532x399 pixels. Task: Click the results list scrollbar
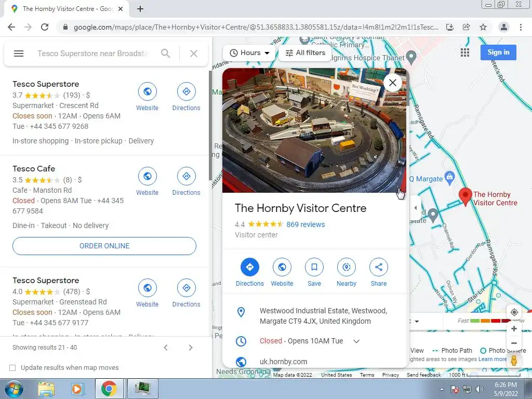coord(210,126)
